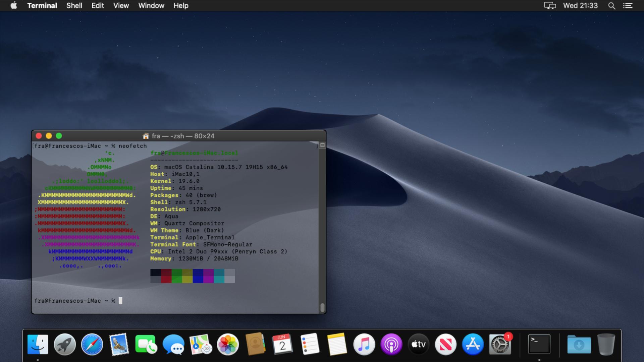This screenshot has width=644, height=362.
Task: Open Podcasts app in dock
Action: [391, 344]
